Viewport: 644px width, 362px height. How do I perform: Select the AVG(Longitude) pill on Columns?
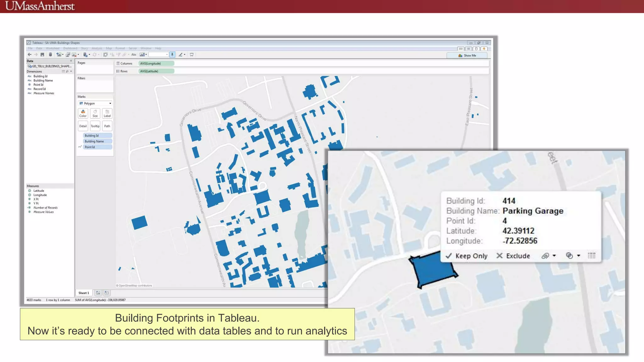pos(156,63)
